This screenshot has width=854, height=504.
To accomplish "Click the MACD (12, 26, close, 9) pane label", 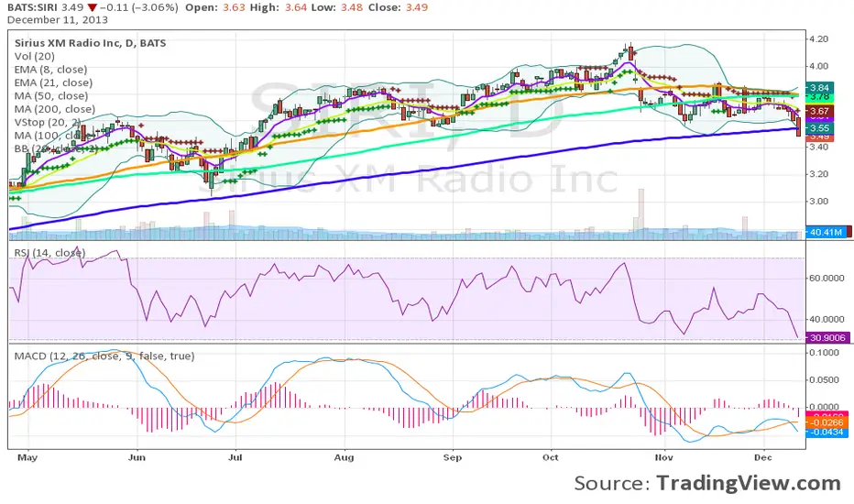I will pos(104,356).
